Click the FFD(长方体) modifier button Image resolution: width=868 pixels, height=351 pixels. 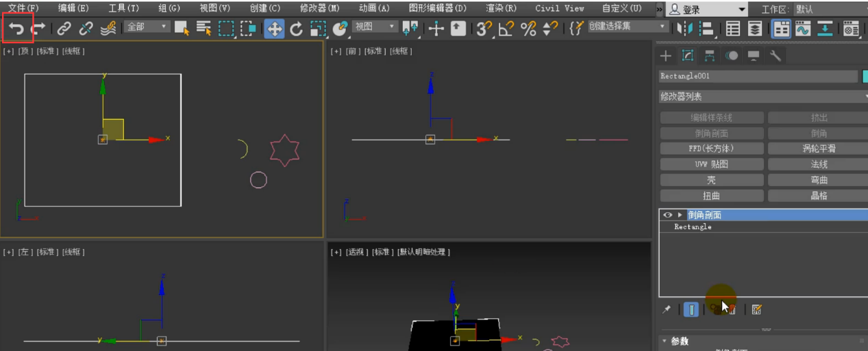tap(711, 148)
